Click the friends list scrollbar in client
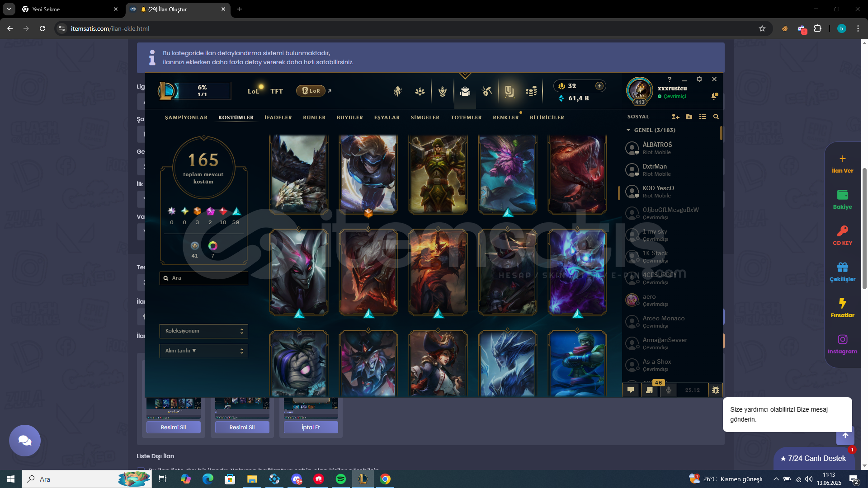868x488 pixels. coord(721,133)
